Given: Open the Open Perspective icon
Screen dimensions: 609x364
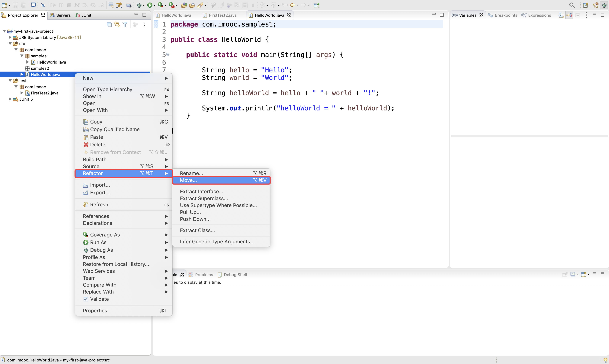Looking at the screenshot, I should click(x=585, y=5).
